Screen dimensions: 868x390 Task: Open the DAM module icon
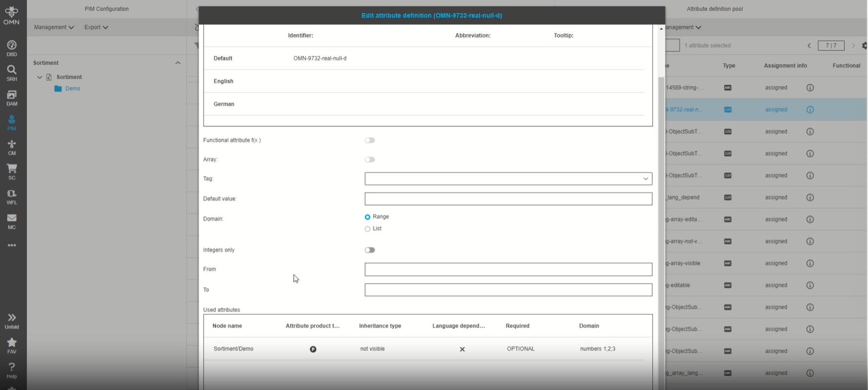click(x=12, y=98)
